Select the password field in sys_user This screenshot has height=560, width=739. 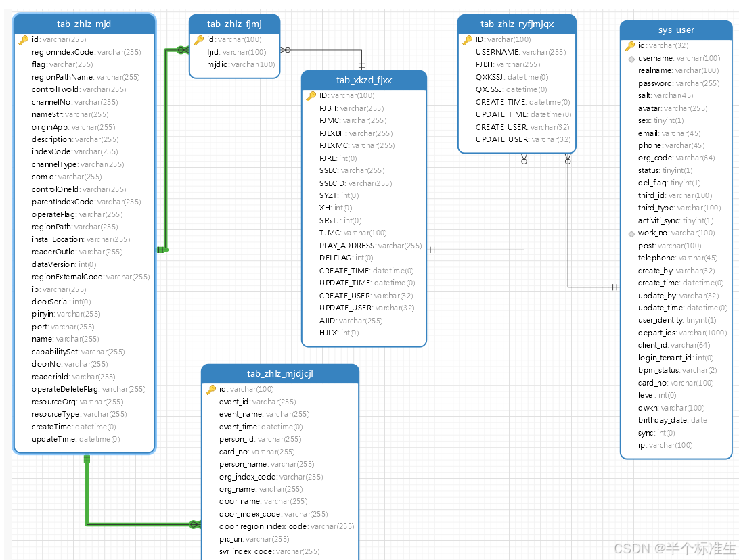click(679, 83)
